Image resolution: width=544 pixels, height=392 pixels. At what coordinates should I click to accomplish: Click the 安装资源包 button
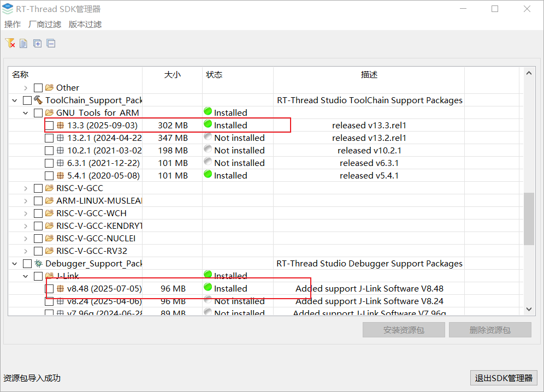coord(404,330)
